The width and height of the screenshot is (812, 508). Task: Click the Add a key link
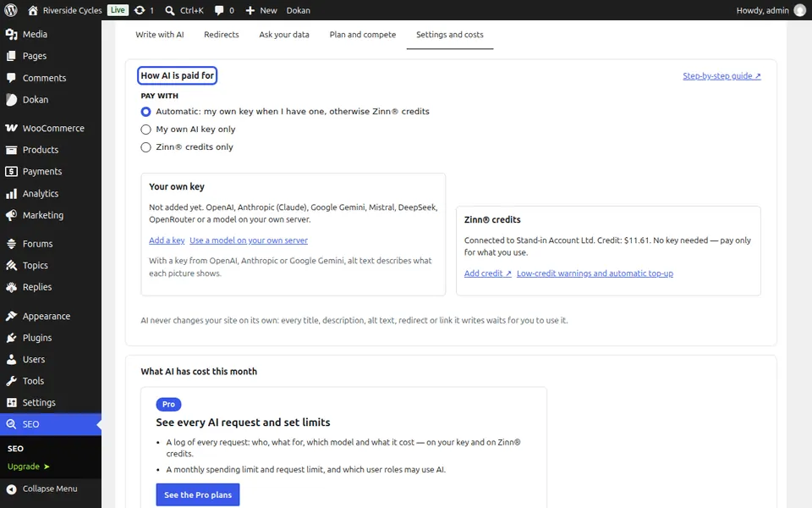167,240
